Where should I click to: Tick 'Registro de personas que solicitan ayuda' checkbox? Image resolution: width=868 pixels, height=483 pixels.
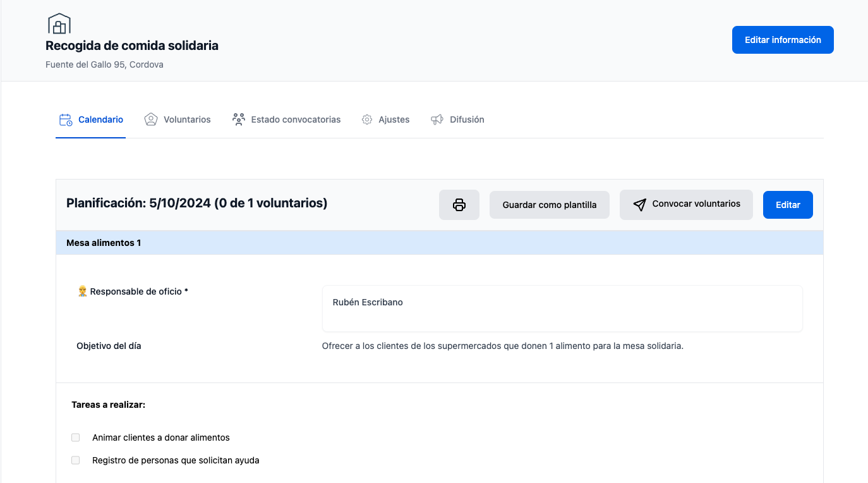(x=76, y=460)
